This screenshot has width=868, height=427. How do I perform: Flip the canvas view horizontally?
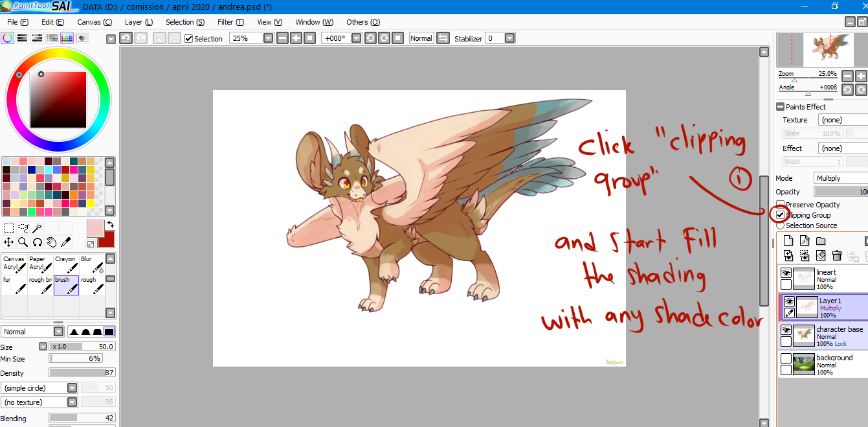(443, 38)
